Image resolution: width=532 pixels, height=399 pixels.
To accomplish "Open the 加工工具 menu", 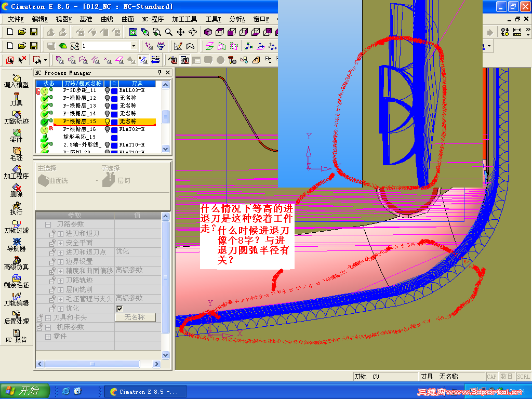I will (184, 19).
